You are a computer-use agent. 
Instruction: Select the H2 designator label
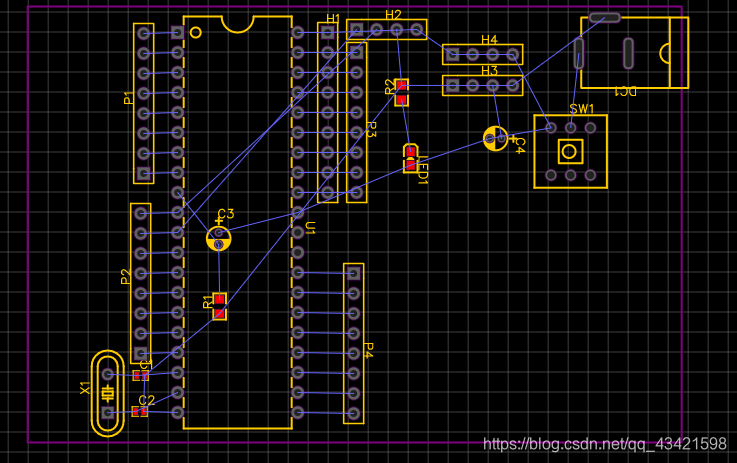coord(393,15)
